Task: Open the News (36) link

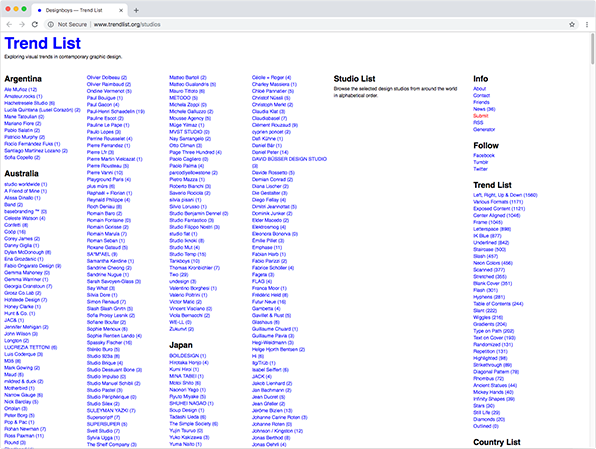Action: tap(484, 109)
